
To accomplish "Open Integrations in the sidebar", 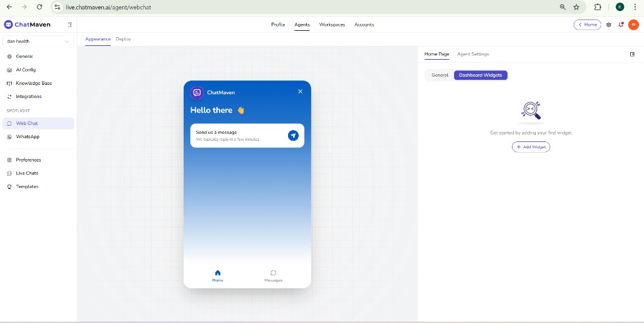I will pyautogui.click(x=38, y=97).
